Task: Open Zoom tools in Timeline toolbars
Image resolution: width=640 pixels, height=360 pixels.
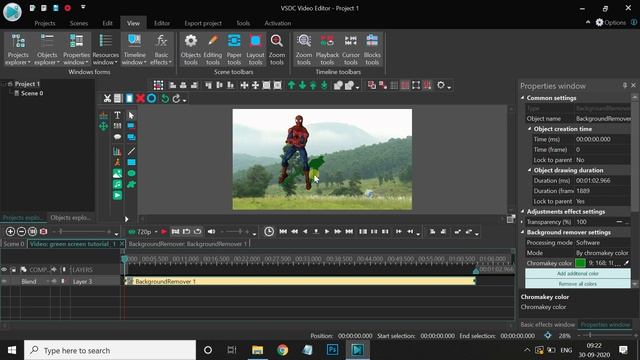Action: pyautogui.click(x=304, y=49)
